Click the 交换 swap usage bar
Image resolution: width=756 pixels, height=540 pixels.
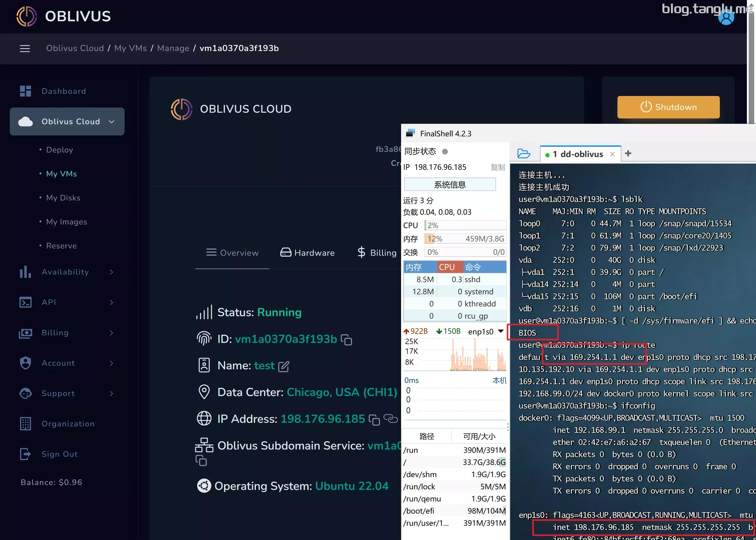click(465, 252)
